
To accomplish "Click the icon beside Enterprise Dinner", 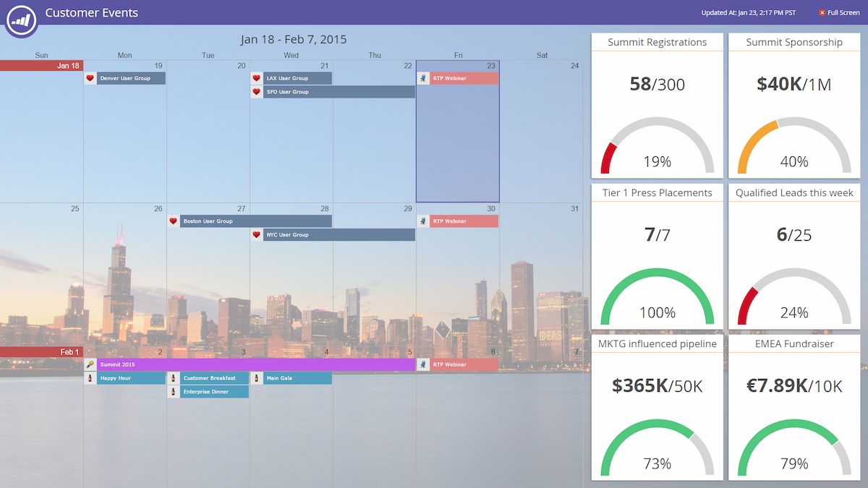I will coord(173,392).
